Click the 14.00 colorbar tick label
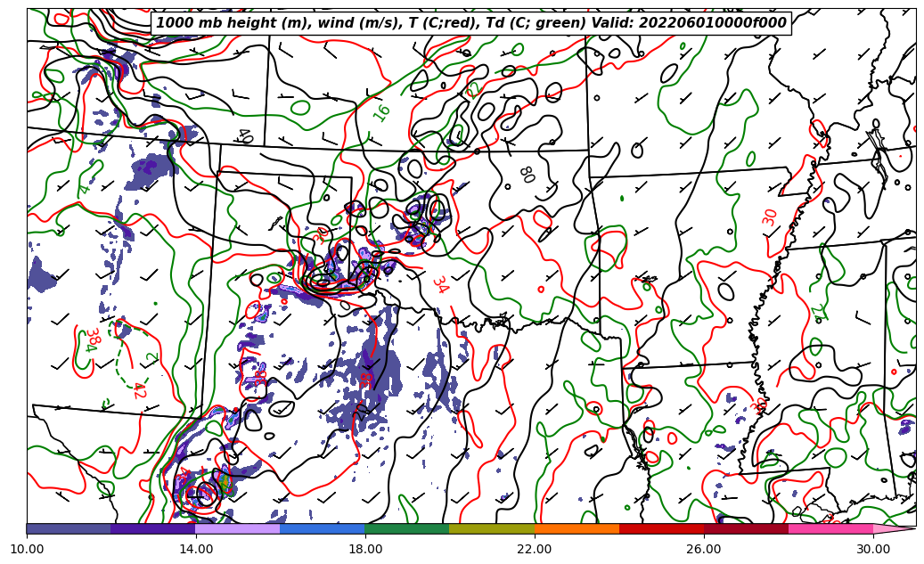 (196, 549)
